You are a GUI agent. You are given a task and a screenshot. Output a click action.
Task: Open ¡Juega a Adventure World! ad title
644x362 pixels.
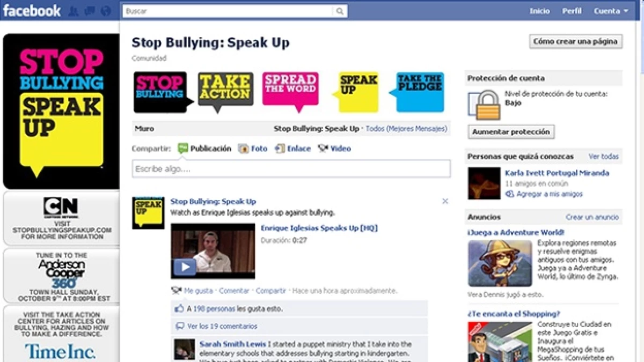516,233
